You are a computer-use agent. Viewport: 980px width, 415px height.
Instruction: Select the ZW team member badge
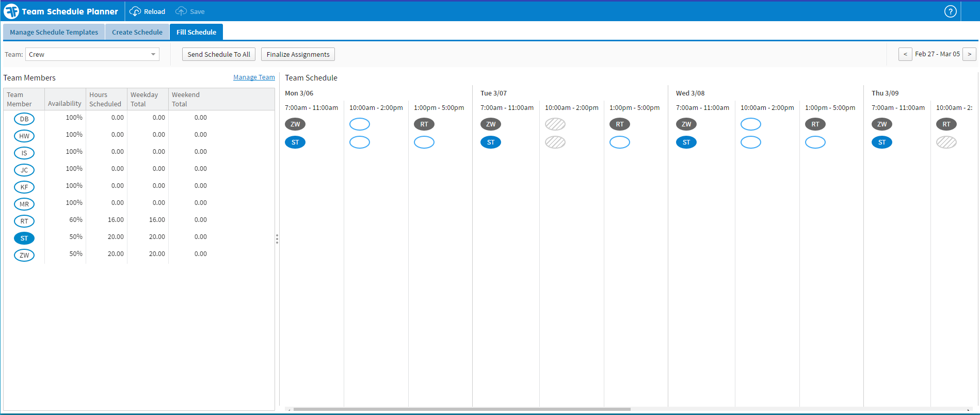tap(24, 256)
